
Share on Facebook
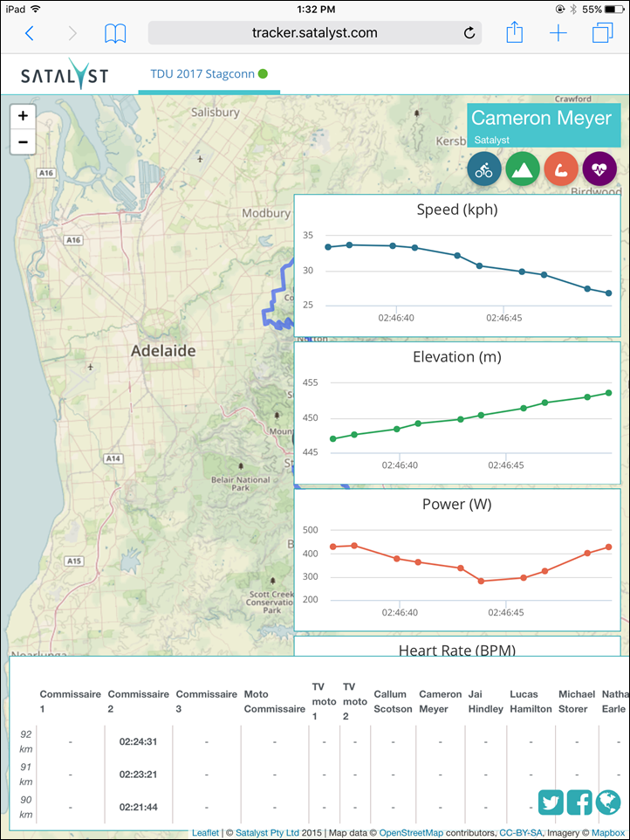pos(579,802)
